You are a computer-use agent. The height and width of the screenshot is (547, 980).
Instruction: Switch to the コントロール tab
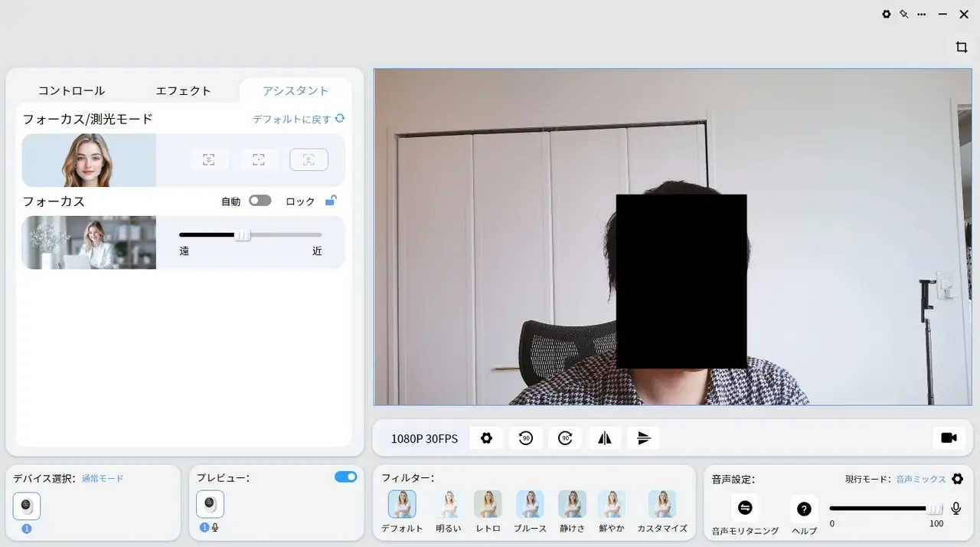(71, 90)
